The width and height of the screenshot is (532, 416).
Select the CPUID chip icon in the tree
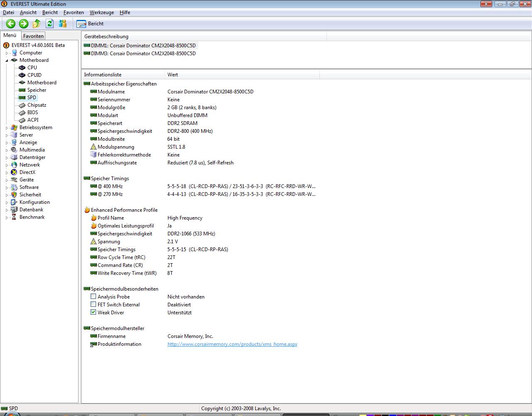coord(22,75)
